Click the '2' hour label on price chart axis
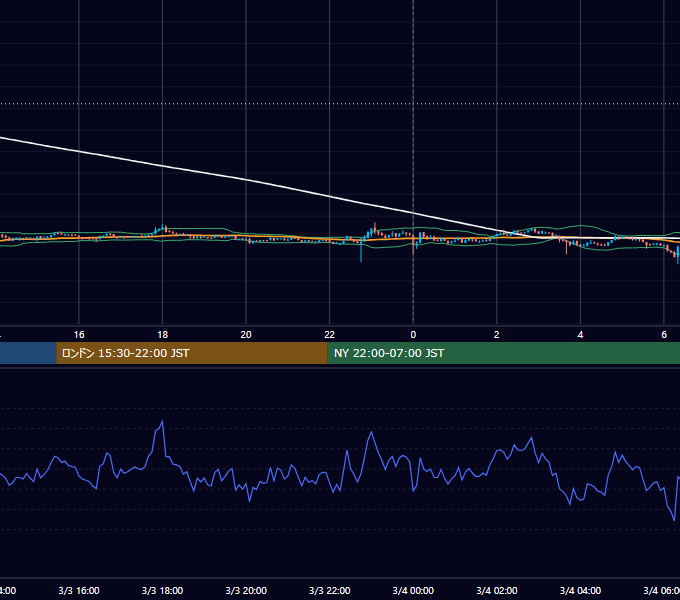 point(497,334)
